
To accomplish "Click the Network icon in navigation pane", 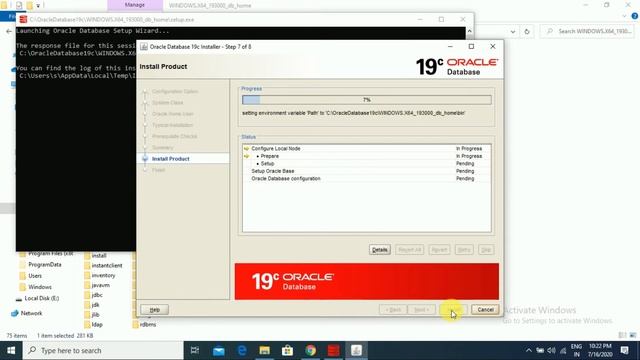I will pyautogui.click(x=15, y=313).
